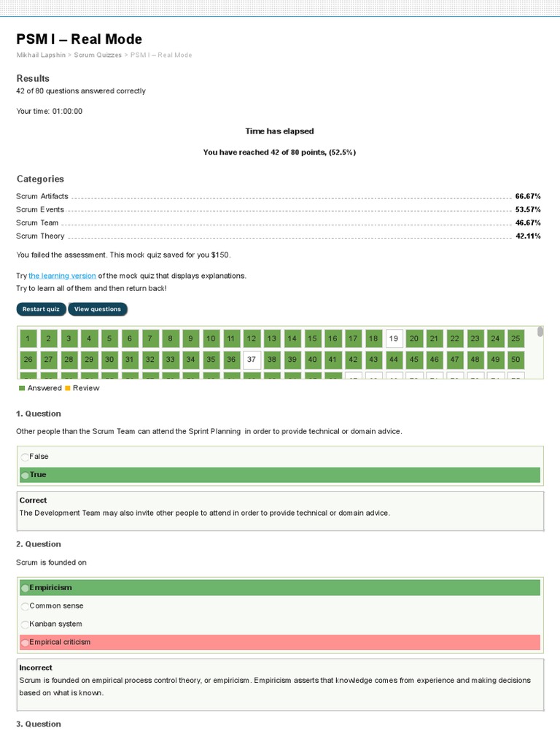Select the True radio option

pyautogui.click(x=26, y=476)
